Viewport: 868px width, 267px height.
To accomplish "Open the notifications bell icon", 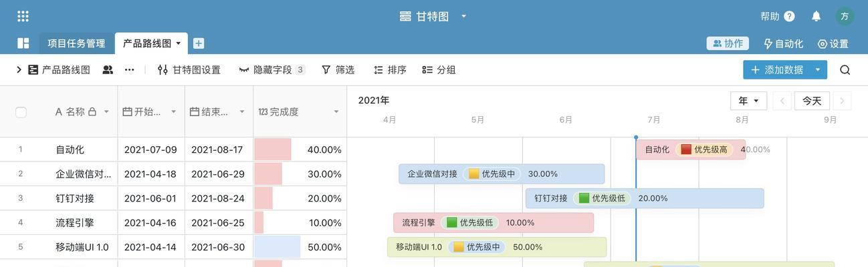I will (816, 16).
